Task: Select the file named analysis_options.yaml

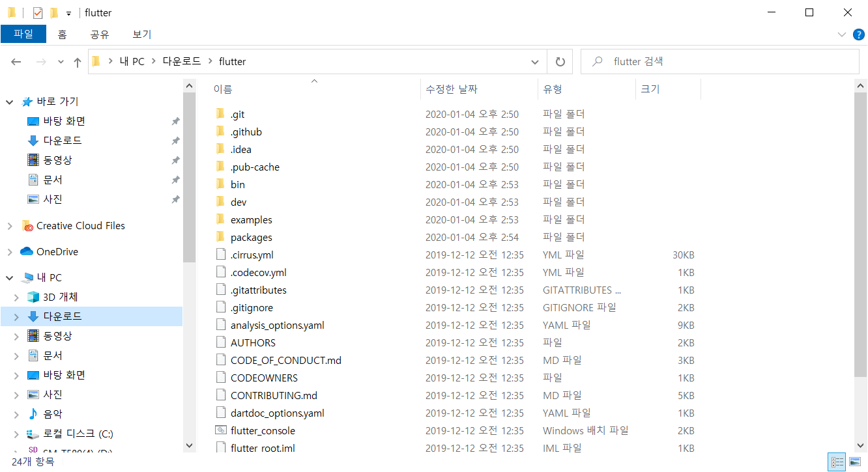Action: pos(278,325)
